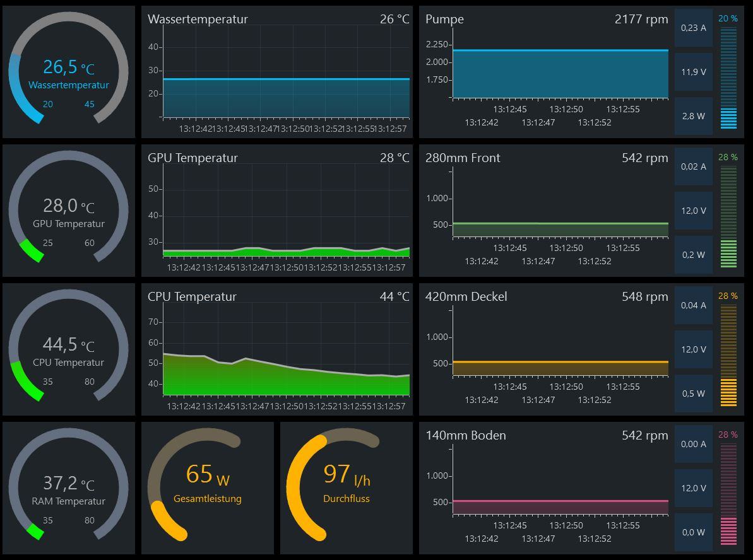This screenshot has width=753, height=560.
Task: Click the 97 l/h Durchfluss value
Action: pos(347,474)
